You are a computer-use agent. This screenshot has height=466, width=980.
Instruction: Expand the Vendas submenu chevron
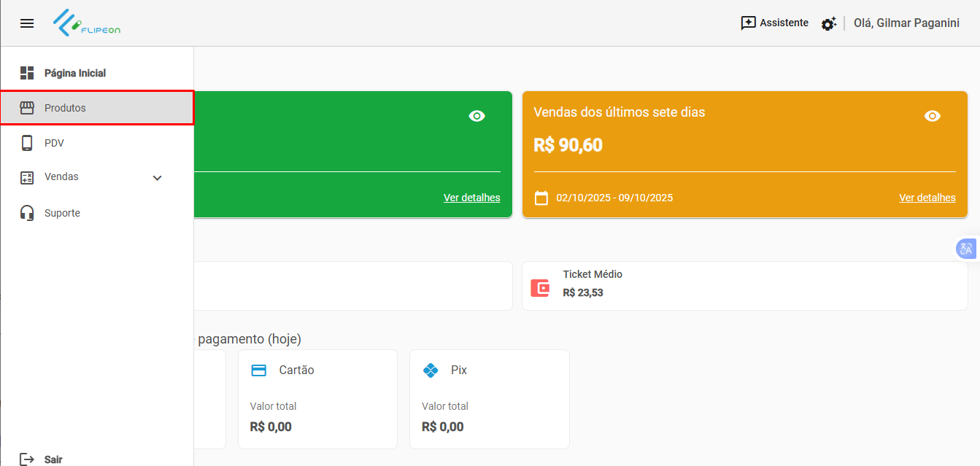point(157,178)
